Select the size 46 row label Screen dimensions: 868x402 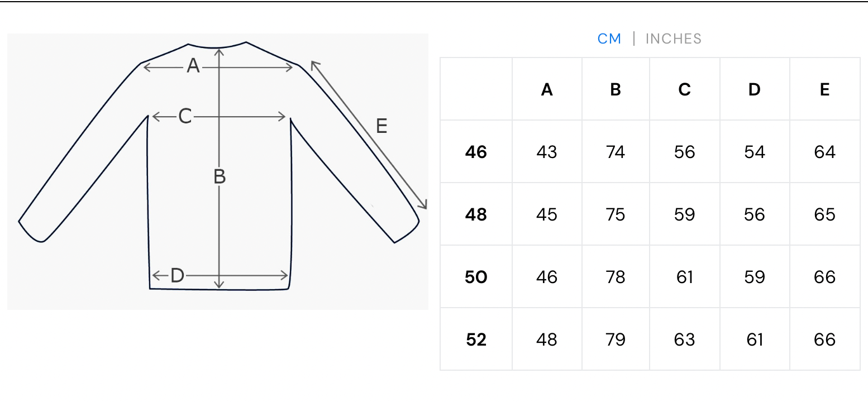coord(476,152)
